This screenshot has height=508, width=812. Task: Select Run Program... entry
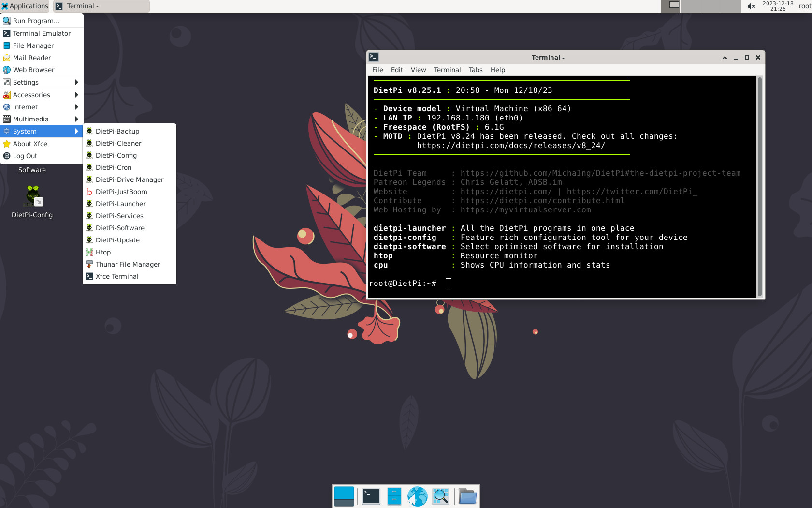(x=42, y=21)
